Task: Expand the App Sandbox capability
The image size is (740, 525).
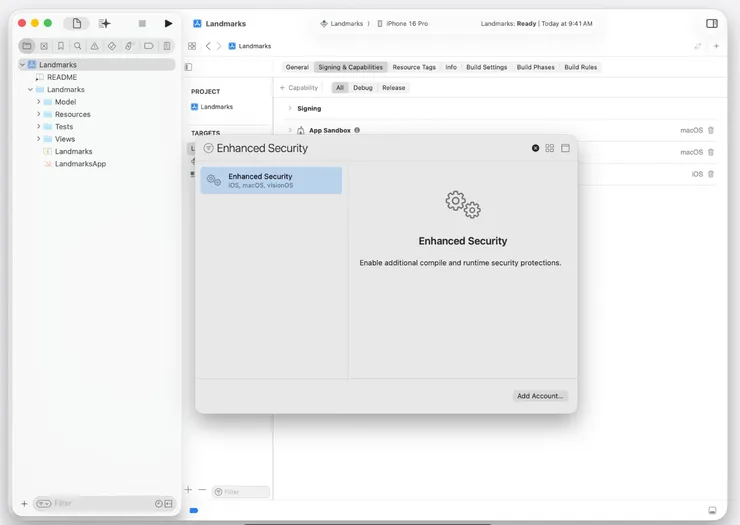Action: 290,130
